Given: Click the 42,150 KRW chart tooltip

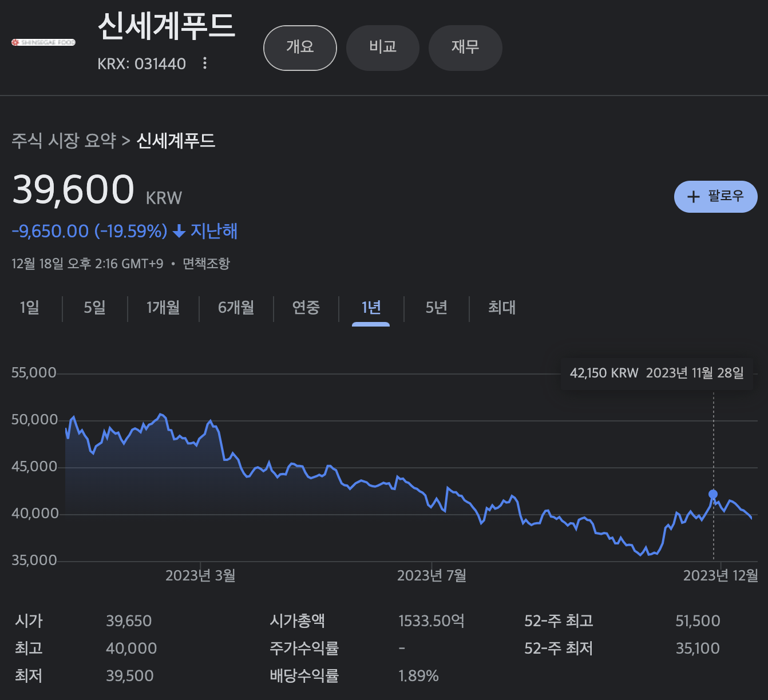Looking at the screenshot, I should tap(657, 373).
